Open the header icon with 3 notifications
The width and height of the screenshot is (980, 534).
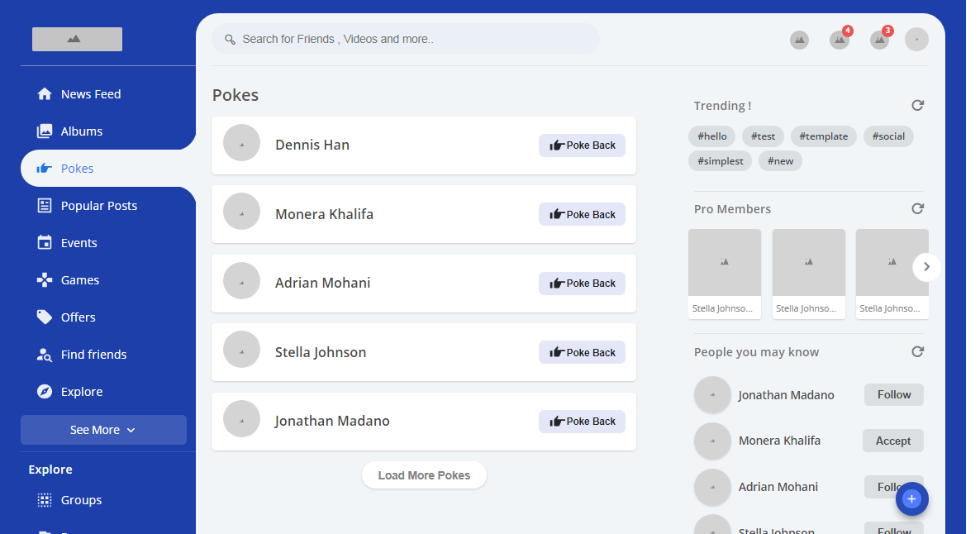879,40
